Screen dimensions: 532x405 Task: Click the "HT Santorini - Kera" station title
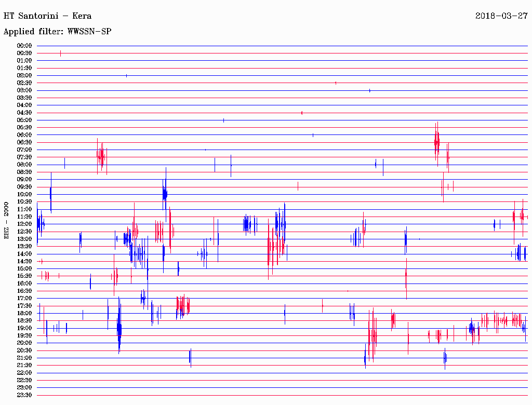click(x=47, y=16)
